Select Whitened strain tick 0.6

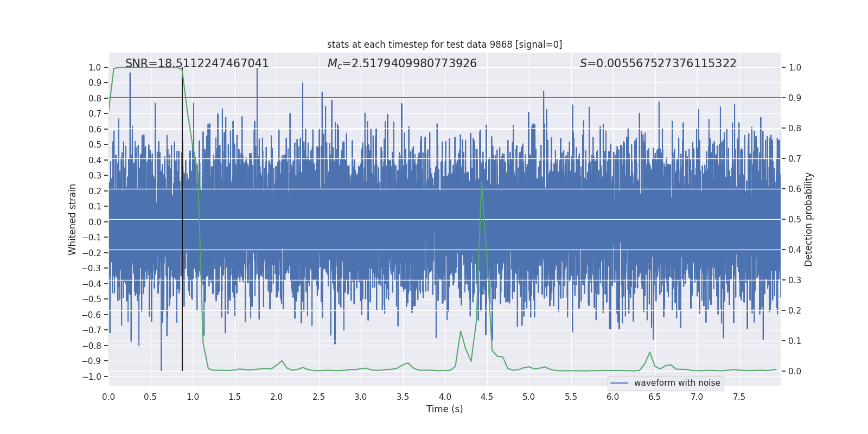pos(95,129)
